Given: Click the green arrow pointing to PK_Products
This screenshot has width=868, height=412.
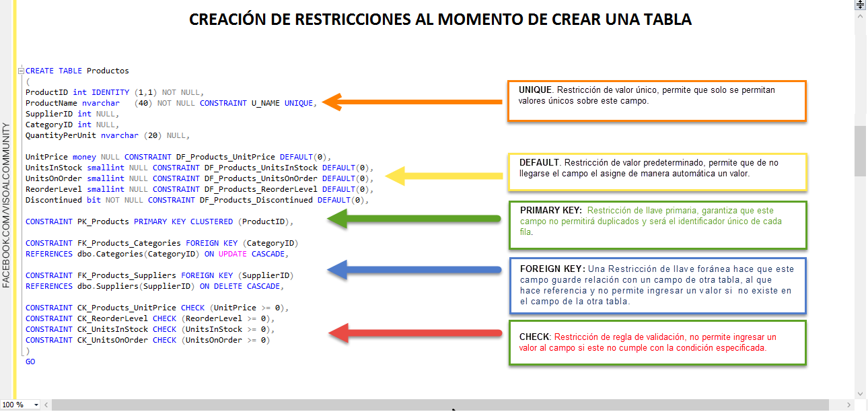Looking at the screenshot, I should click(414, 219).
